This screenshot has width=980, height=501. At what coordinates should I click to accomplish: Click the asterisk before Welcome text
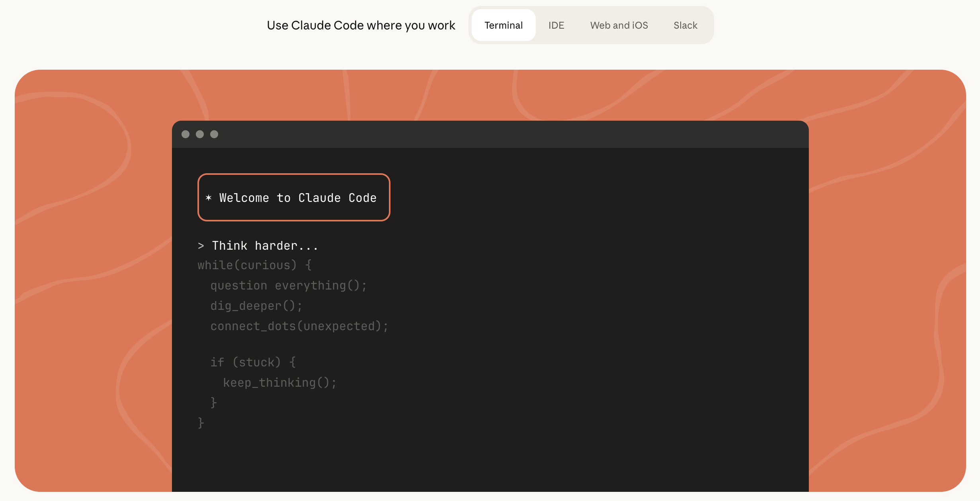tap(209, 198)
